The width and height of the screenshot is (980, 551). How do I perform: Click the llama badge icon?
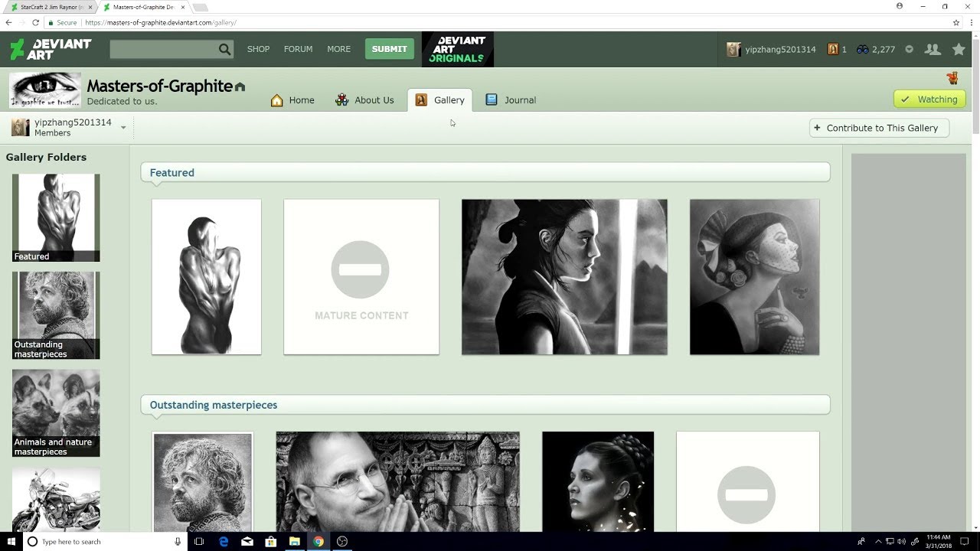point(952,78)
